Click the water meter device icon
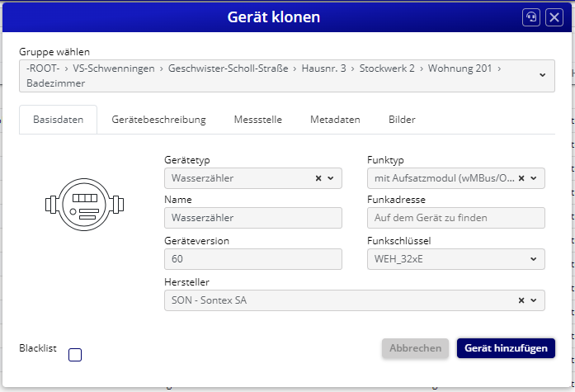The height and width of the screenshot is (392, 575). [85, 203]
